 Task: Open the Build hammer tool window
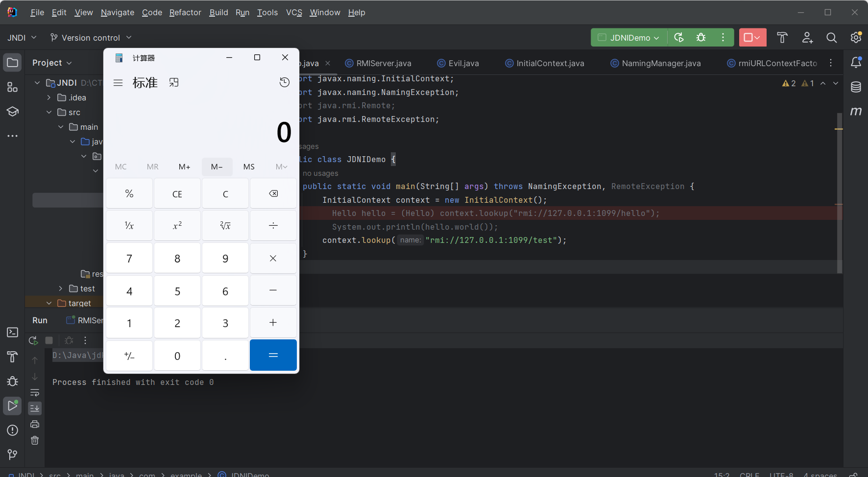click(13, 357)
